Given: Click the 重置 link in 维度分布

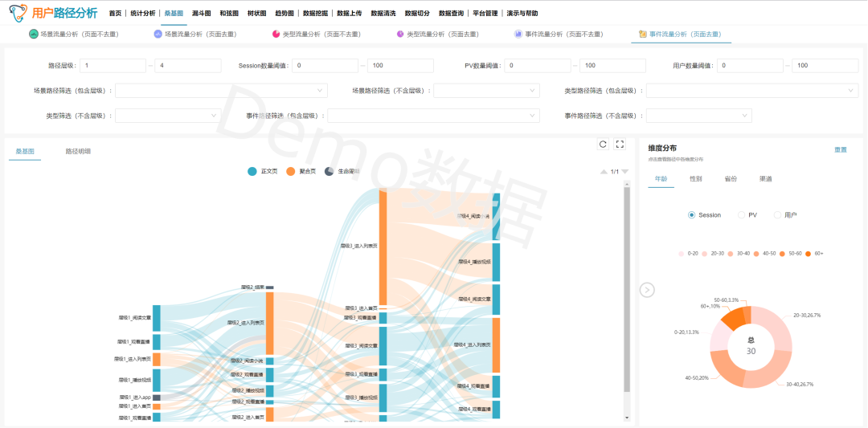Looking at the screenshot, I should click(841, 150).
